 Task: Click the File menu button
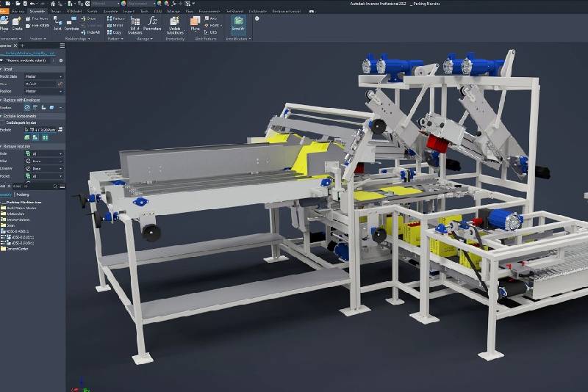tap(4, 12)
